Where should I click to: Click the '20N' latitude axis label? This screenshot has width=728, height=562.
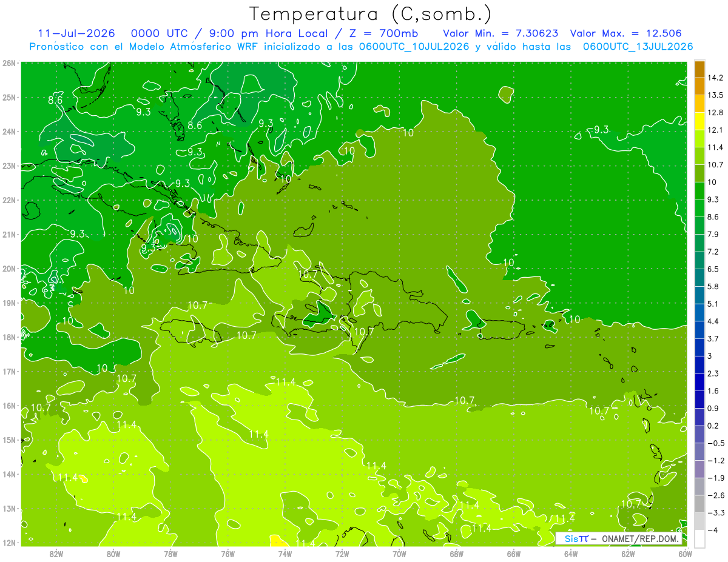(x=9, y=269)
